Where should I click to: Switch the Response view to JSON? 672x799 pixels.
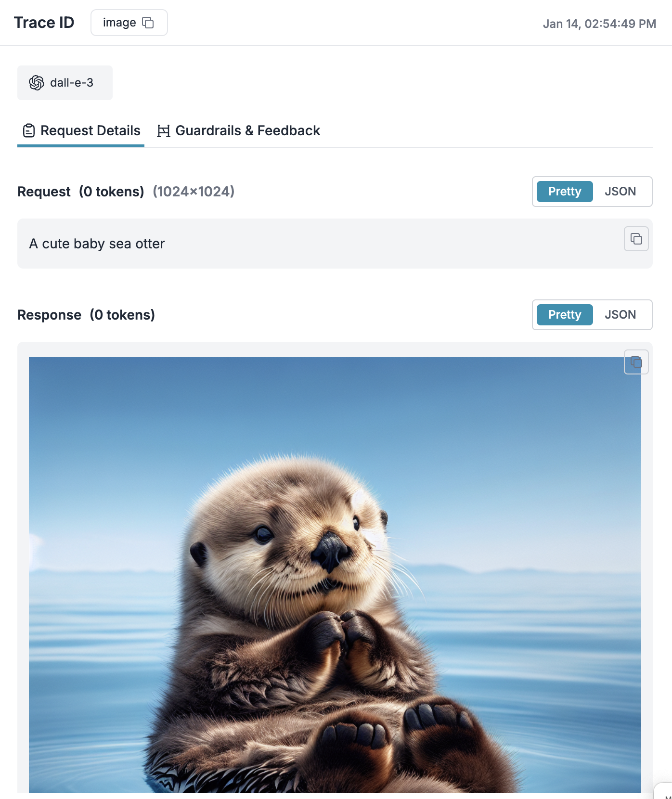tap(620, 315)
